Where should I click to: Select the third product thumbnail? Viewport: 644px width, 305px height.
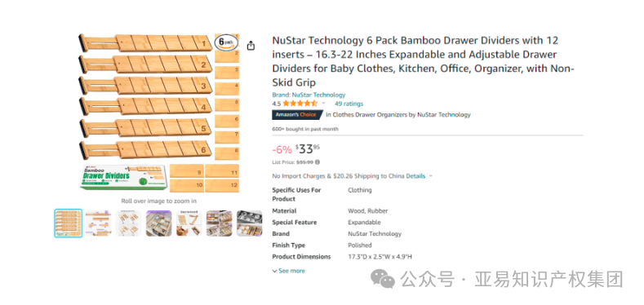[x=128, y=223]
